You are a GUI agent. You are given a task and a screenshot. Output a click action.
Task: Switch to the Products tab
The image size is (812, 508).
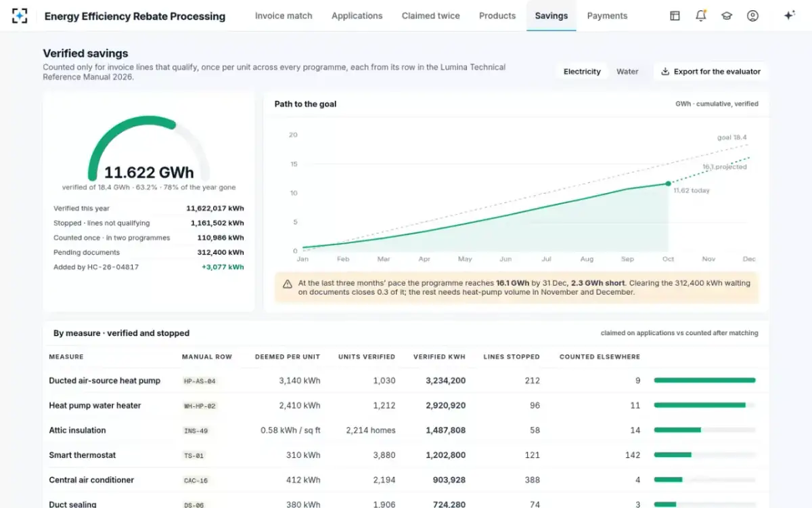(x=497, y=16)
